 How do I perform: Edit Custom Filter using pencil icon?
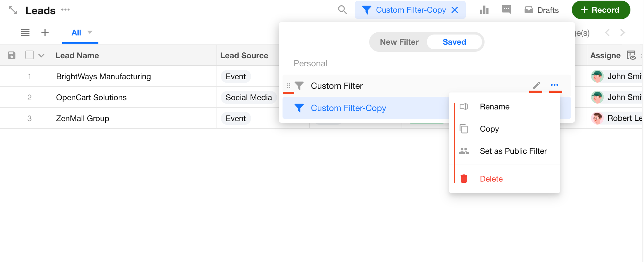click(536, 85)
